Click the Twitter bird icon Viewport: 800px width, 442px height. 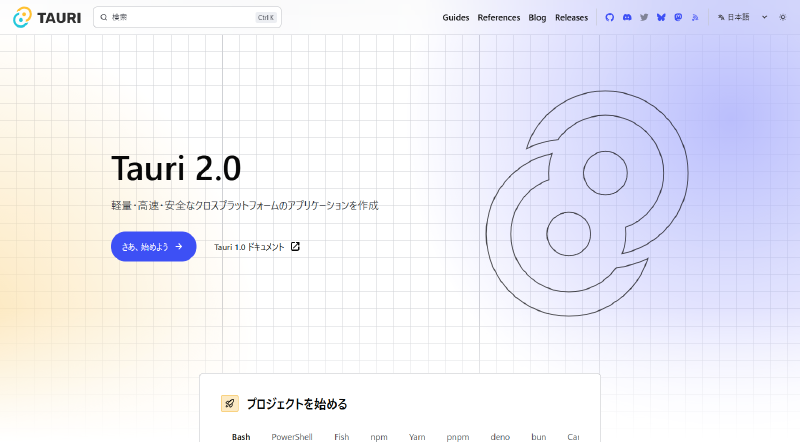coord(644,17)
